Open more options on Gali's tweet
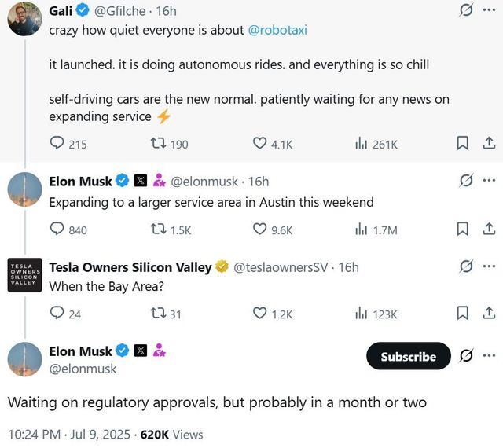Image resolution: width=503 pixels, height=448 pixels. tap(490, 9)
